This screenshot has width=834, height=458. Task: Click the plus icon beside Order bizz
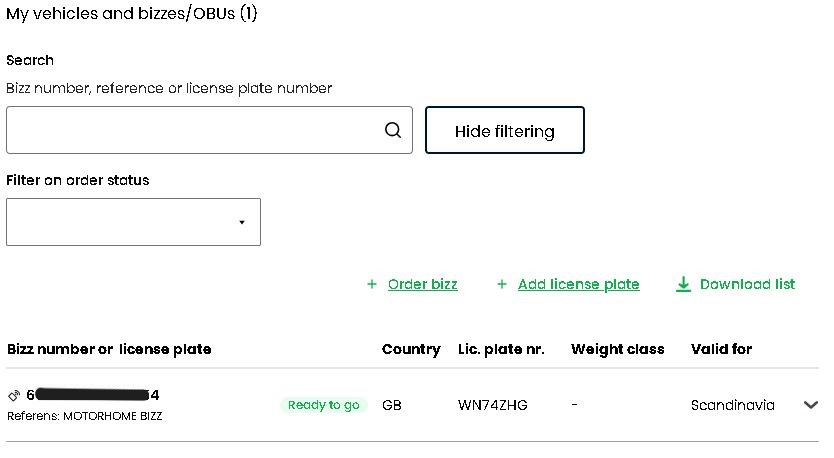pos(372,284)
